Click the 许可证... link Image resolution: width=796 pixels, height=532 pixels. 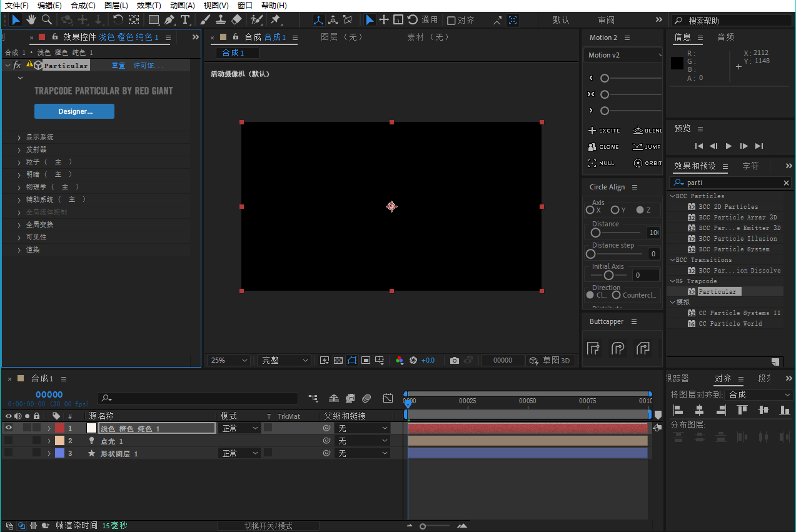[149, 66]
